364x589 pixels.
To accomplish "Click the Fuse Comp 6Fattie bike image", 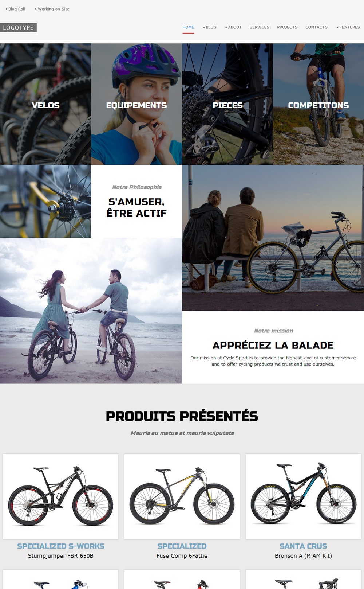I will click(182, 496).
